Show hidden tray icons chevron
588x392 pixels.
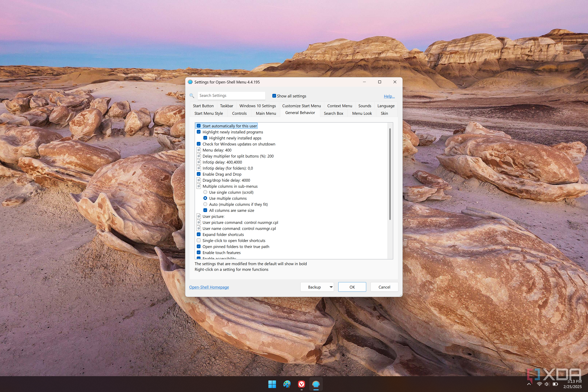click(x=529, y=384)
